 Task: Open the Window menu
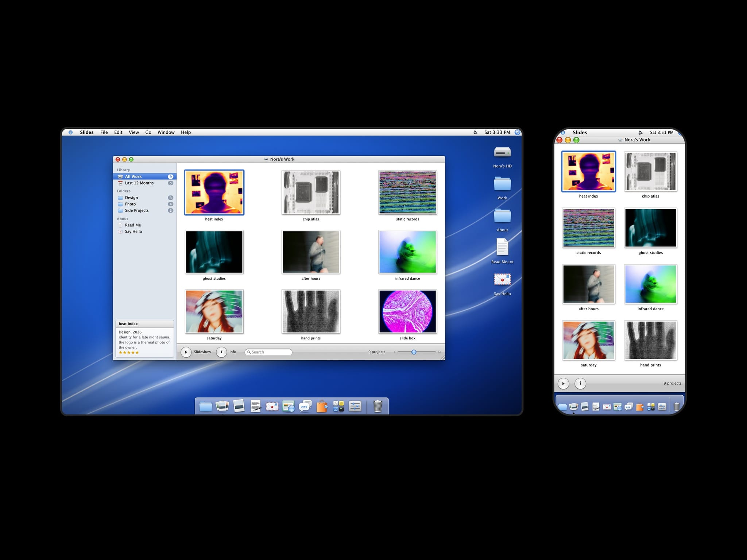coord(166,132)
